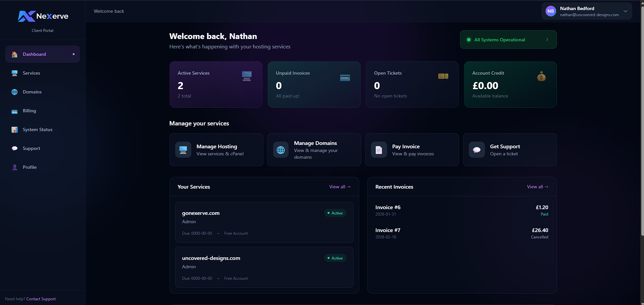Click the NB user avatar
This screenshot has width=644, height=305.
point(551,11)
